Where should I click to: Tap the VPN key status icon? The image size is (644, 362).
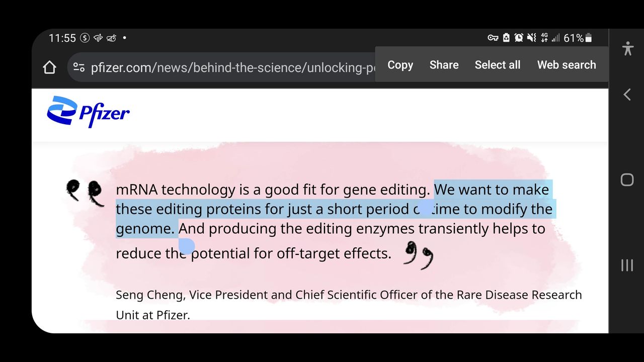493,38
